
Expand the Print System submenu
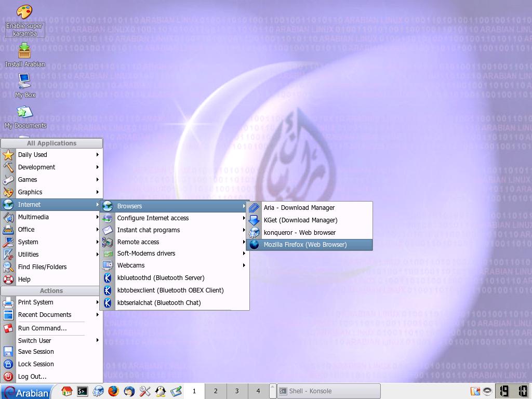(x=51, y=302)
